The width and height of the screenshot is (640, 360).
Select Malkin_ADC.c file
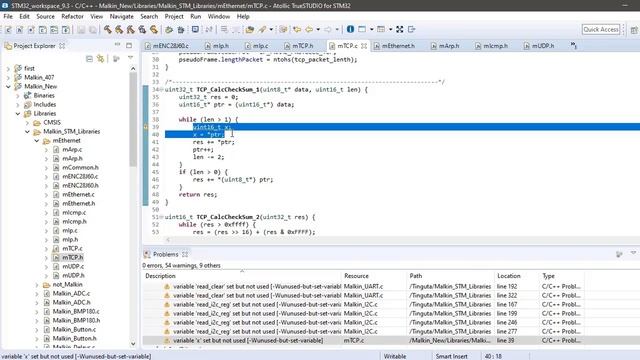[71, 293]
